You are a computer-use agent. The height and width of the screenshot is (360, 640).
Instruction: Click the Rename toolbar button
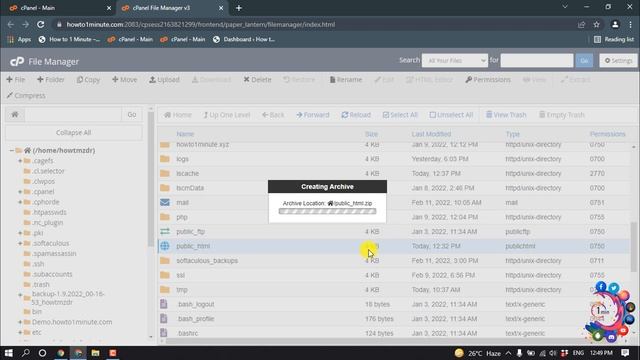click(346, 80)
